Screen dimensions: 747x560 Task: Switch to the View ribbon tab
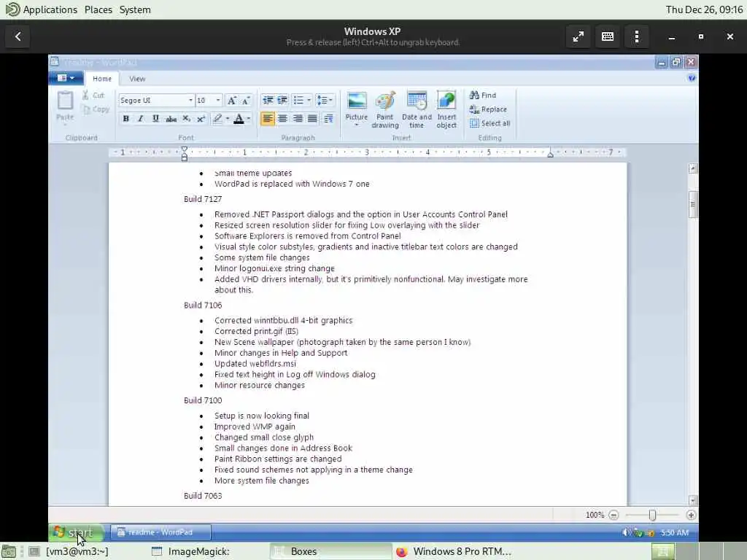(137, 79)
